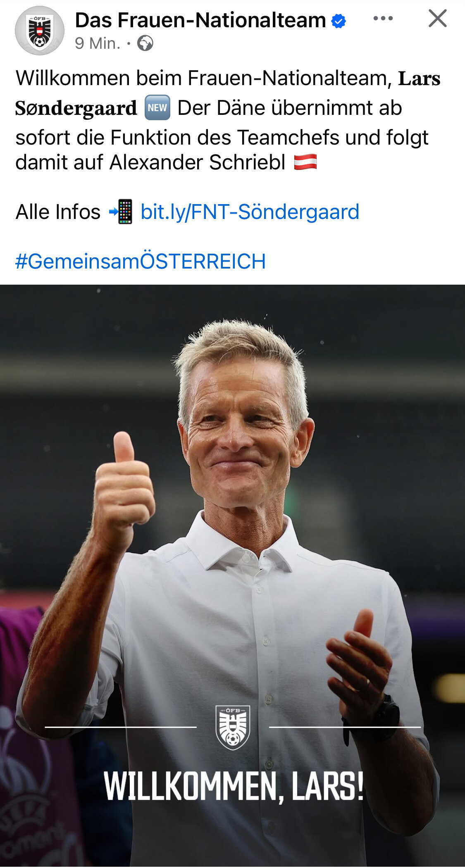The image size is (465, 868).
Task: Click the Alexander Schriebl name text
Action: pyautogui.click(x=198, y=162)
